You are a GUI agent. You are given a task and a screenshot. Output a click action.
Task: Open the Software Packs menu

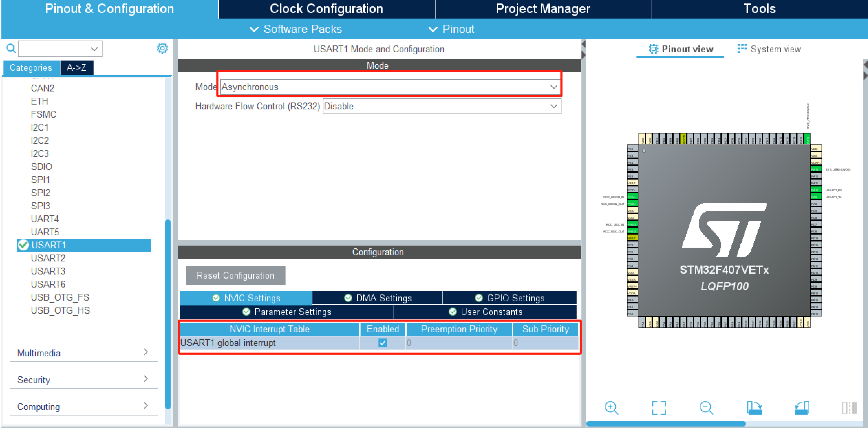pyautogui.click(x=296, y=29)
